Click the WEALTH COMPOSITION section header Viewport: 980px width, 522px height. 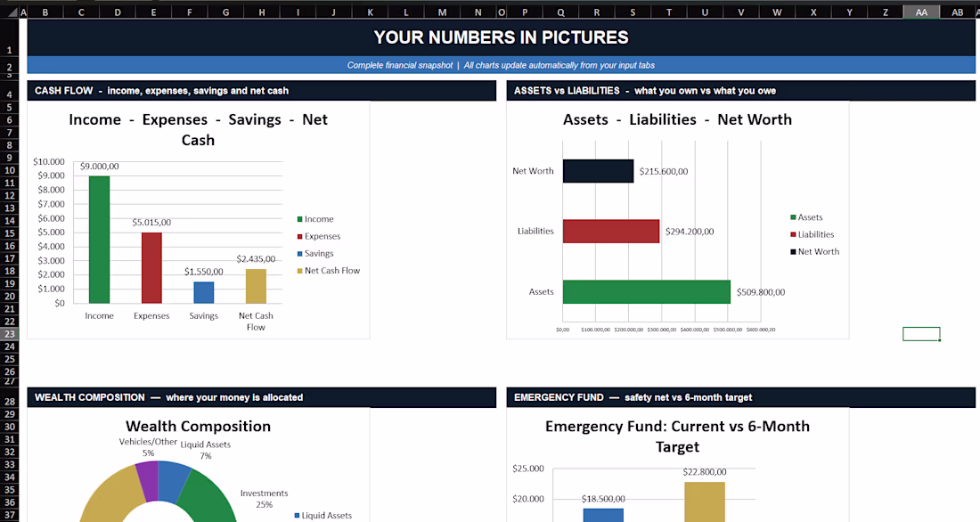261,397
